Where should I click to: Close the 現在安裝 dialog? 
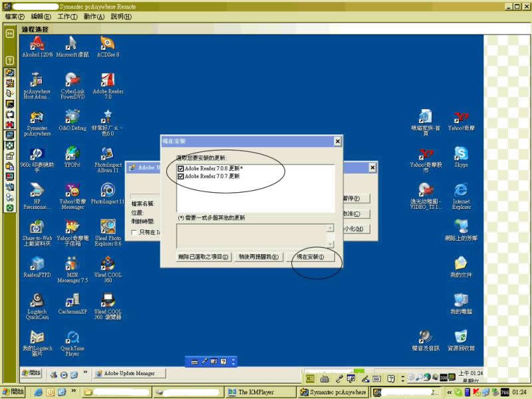click(337, 142)
